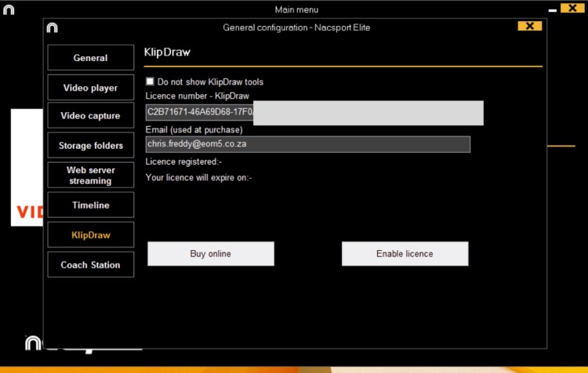Click the Nacsport logo in Main menu title bar
The width and height of the screenshot is (588, 373).
click(x=9, y=9)
